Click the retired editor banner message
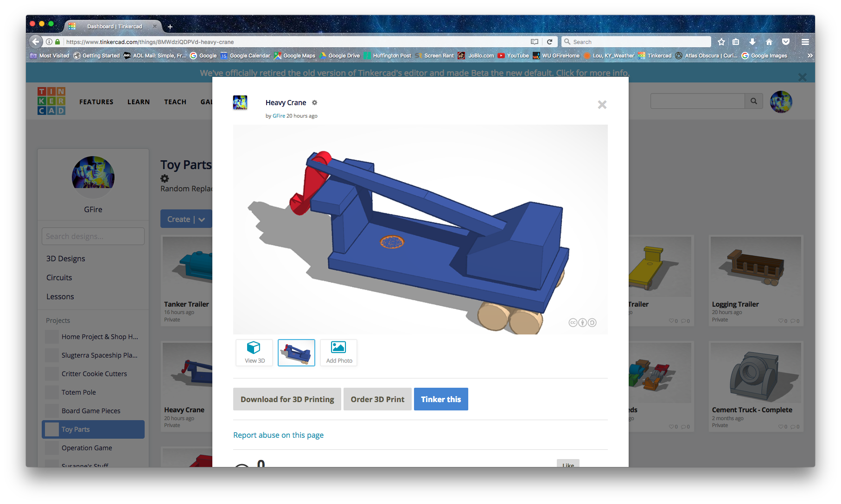 414,73
